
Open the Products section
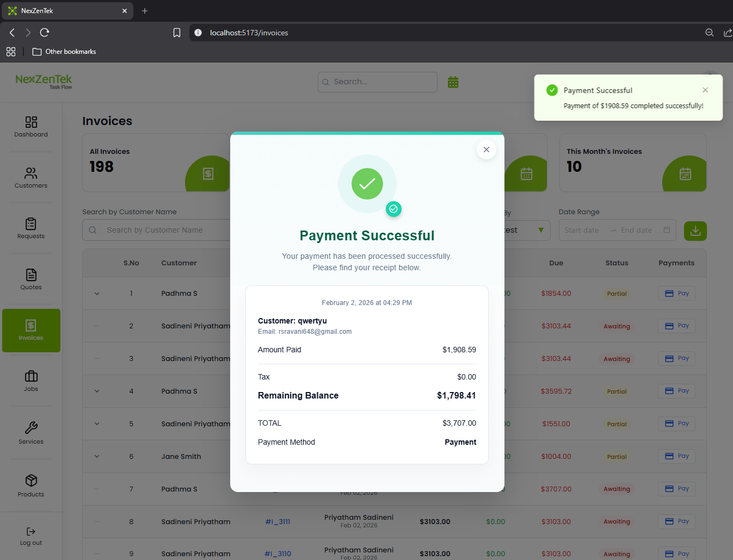point(31,485)
